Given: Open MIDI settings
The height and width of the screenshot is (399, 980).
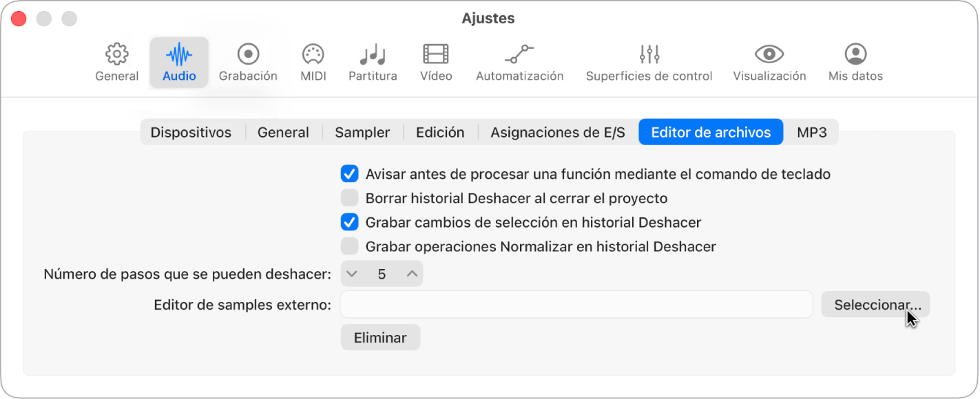Looking at the screenshot, I should click(x=313, y=60).
